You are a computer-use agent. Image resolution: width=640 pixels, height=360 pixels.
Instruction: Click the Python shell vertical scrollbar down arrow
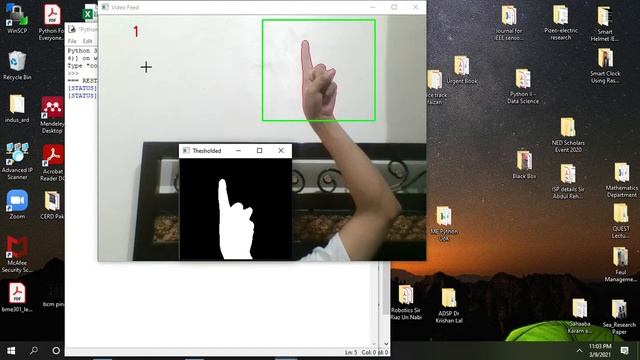(386, 344)
